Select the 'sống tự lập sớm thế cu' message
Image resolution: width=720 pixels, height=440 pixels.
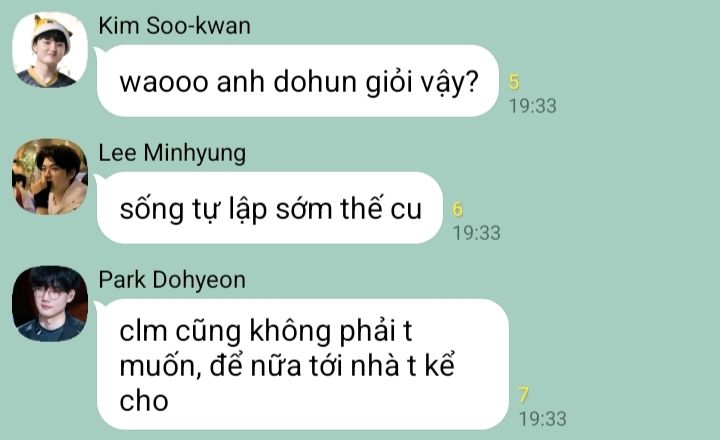coord(270,208)
